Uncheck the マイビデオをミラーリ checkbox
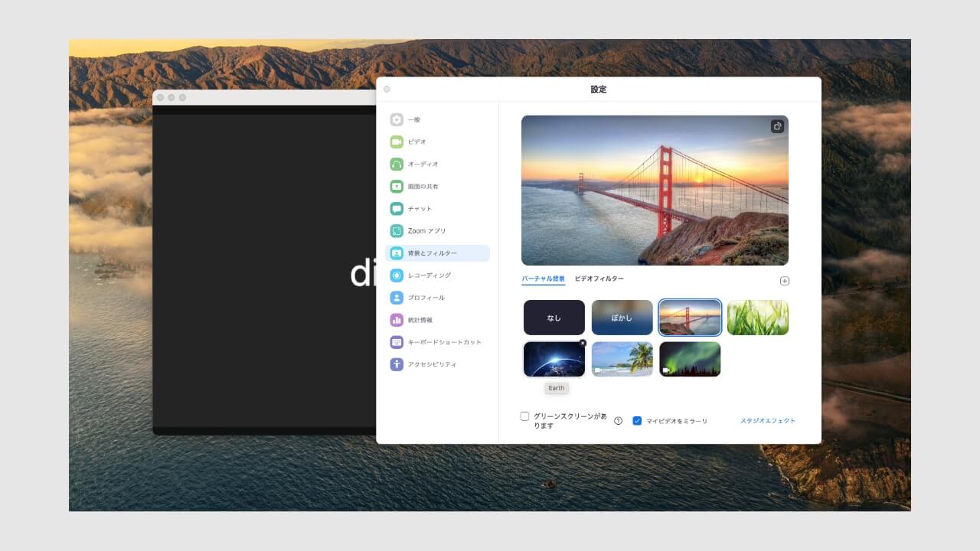The height and width of the screenshot is (551, 980). tap(637, 421)
